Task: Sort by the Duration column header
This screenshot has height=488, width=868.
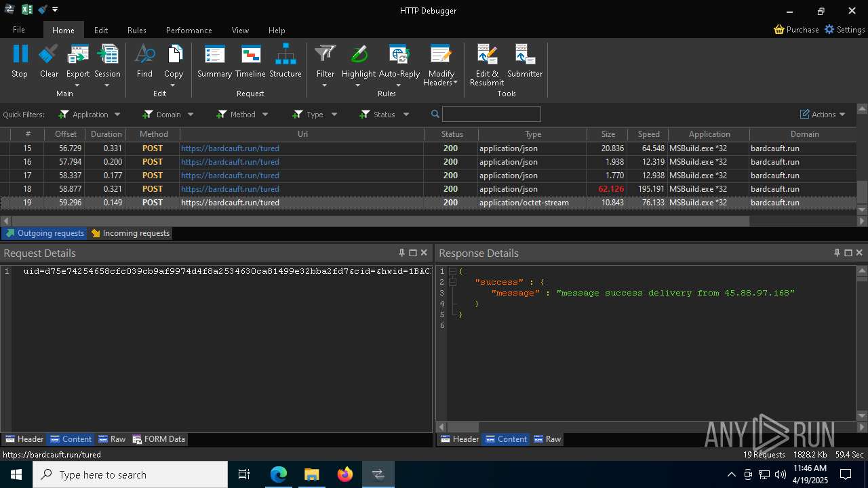Action: click(106, 134)
